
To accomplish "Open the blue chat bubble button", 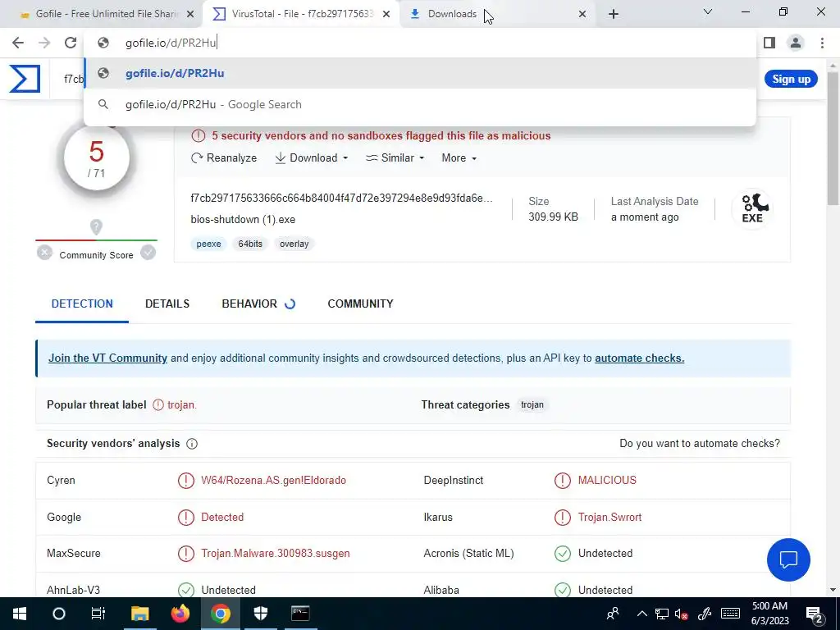I will 788,559.
